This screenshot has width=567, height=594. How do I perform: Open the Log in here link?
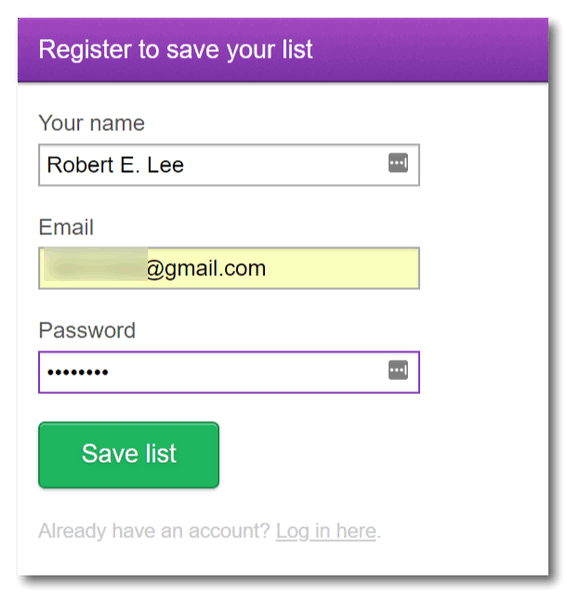[x=326, y=531]
